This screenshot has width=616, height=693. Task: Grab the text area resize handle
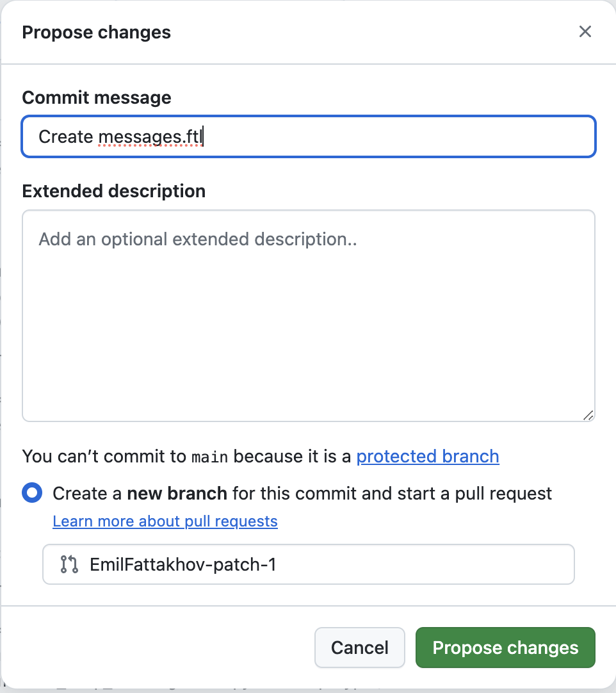[x=588, y=415]
